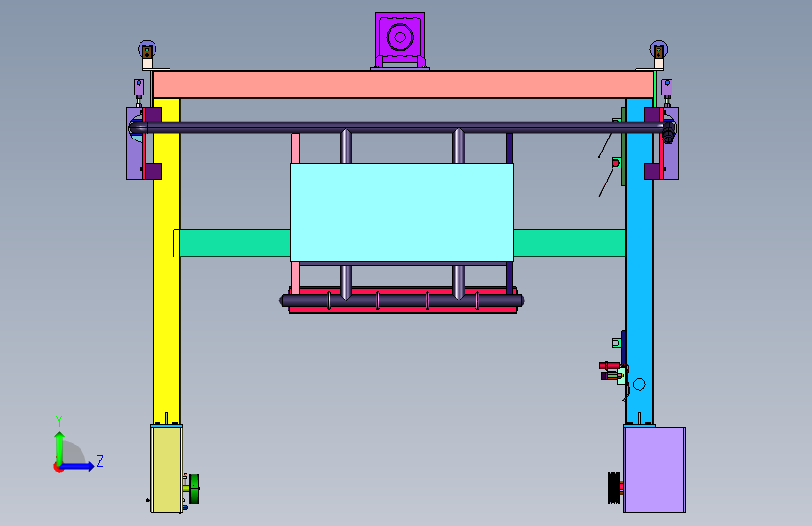Image resolution: width=812 pixels, height=526 pixels.
Task: Pick the yellow left vertical column
Action: [166, 261]
